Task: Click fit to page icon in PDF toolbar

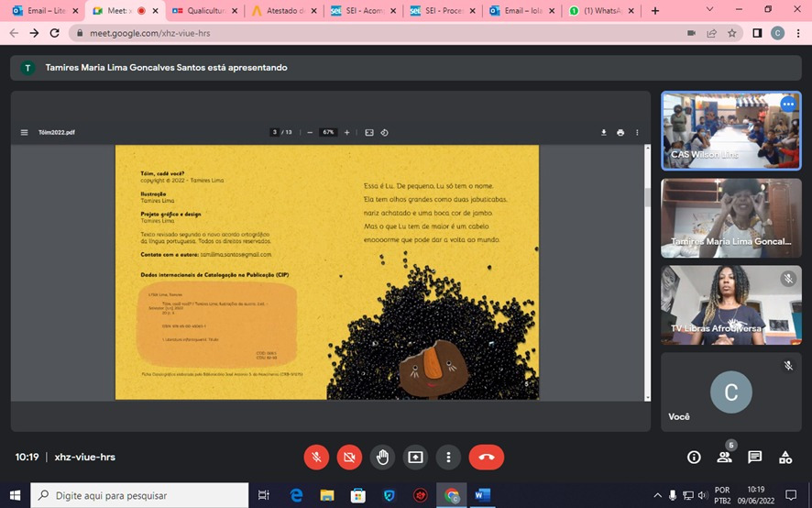Action: pyautogui.click(x=369, y=133)
